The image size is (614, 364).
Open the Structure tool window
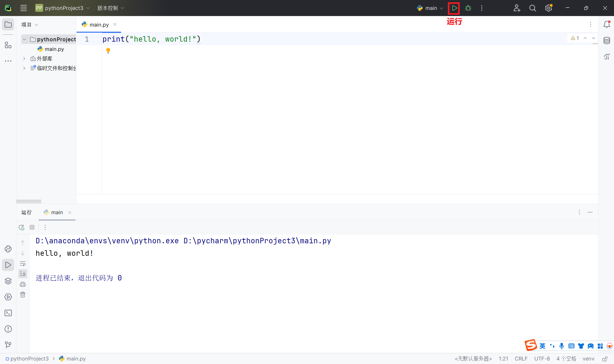pyautogui.click(x=8, y=45)
